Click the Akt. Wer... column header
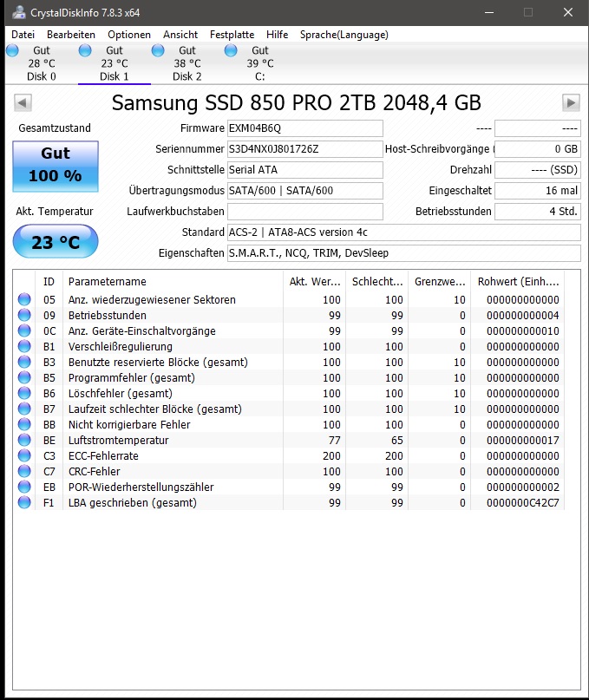The image size is (589, 700). click(314, 282)
